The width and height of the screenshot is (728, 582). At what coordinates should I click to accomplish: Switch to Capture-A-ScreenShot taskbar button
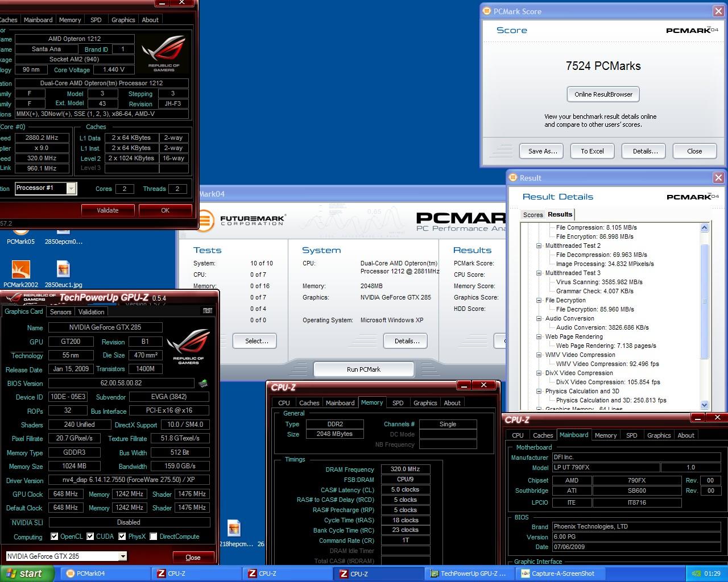559,573
